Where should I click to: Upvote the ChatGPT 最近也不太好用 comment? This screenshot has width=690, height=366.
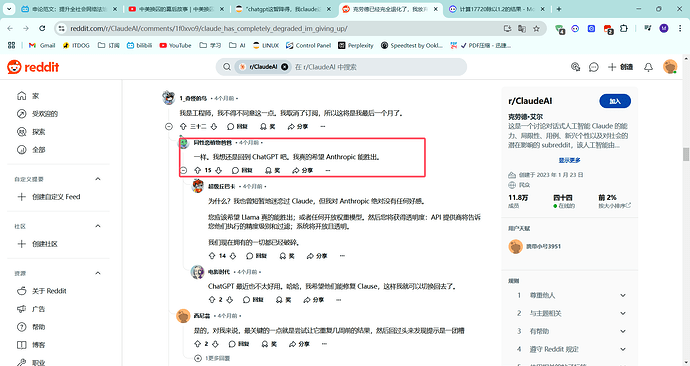click(x=212, y=300)
